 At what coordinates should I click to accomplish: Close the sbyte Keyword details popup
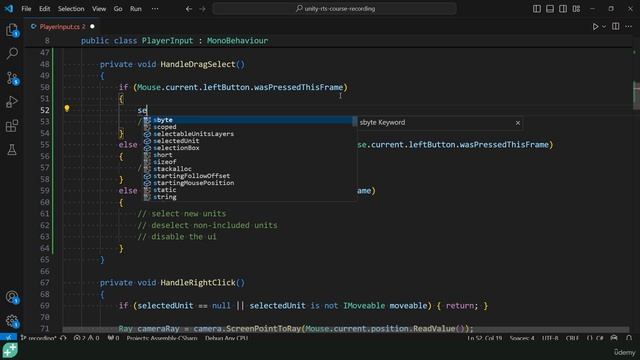[x=518, y=123]
